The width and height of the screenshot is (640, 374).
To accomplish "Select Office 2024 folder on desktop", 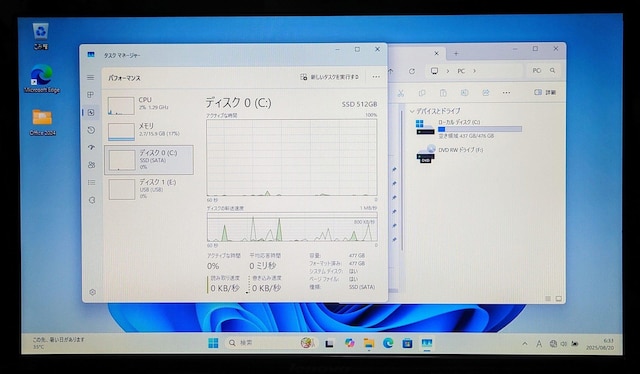I will click(42, 122).
